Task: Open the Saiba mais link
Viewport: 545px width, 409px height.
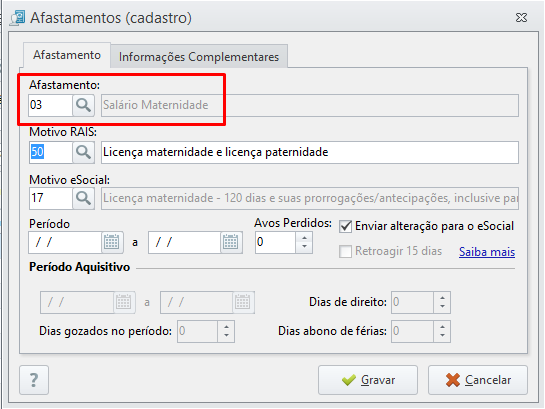Action: pos(487,252)
